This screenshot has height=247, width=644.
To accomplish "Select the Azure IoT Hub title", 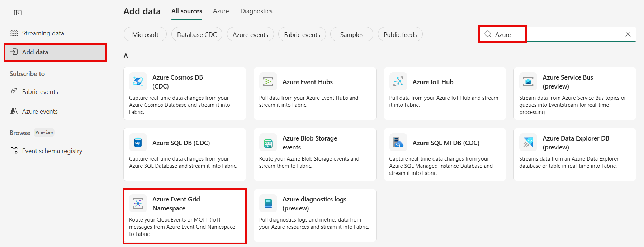I will tap(433, 82).
